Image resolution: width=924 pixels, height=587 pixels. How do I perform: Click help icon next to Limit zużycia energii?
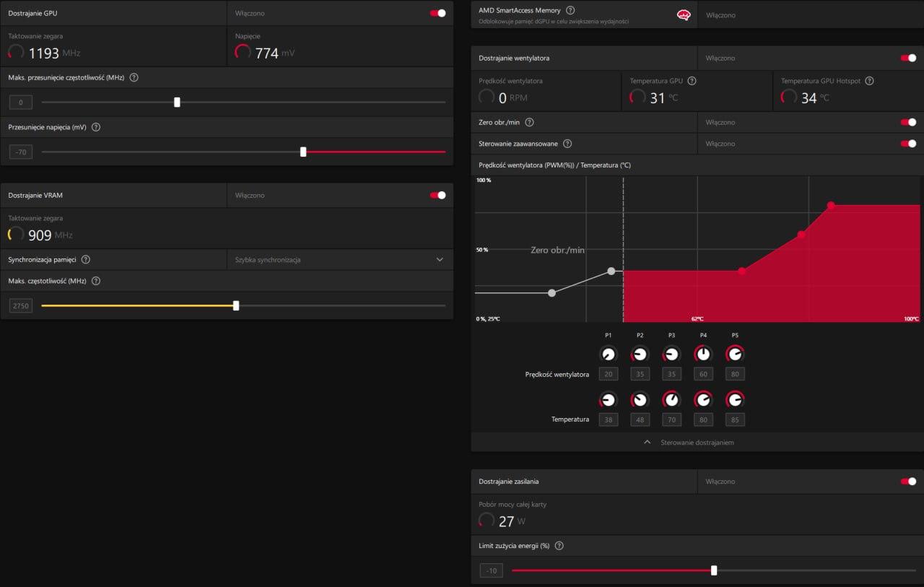pos(559,546)
